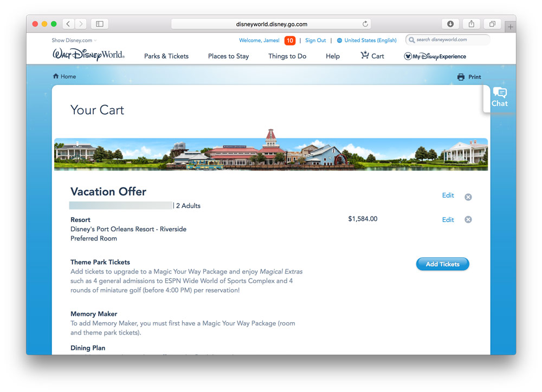Click the globe icon for region
This screenshot has height=392, width=542.
click(x=339, y=41)
